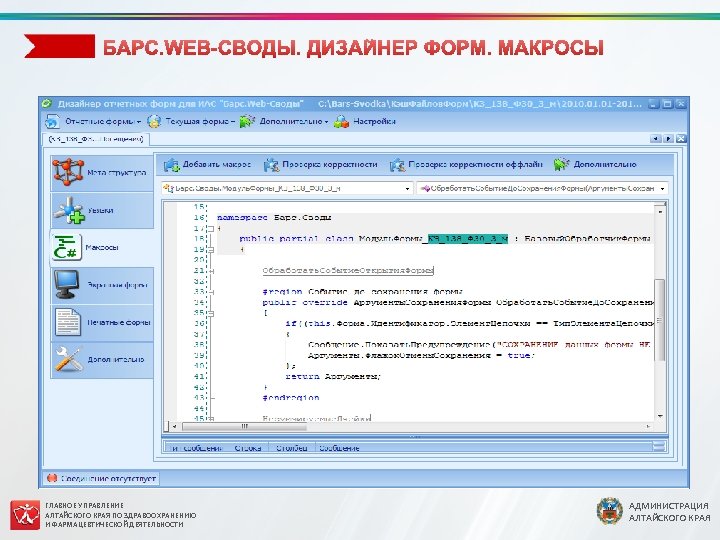
Task: Open the Увязки sidebar section
Action: pyautogui.click(x=102, y=210)
